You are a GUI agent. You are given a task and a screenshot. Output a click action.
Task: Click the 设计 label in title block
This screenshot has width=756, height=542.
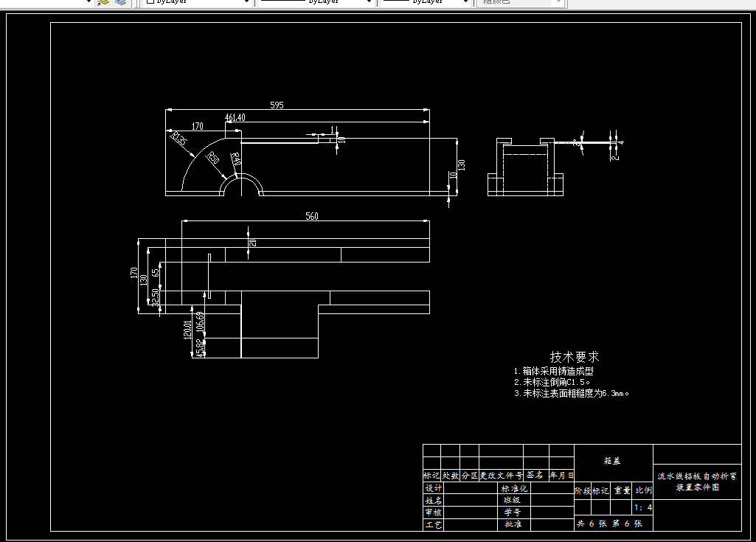(x=433, y=488)
